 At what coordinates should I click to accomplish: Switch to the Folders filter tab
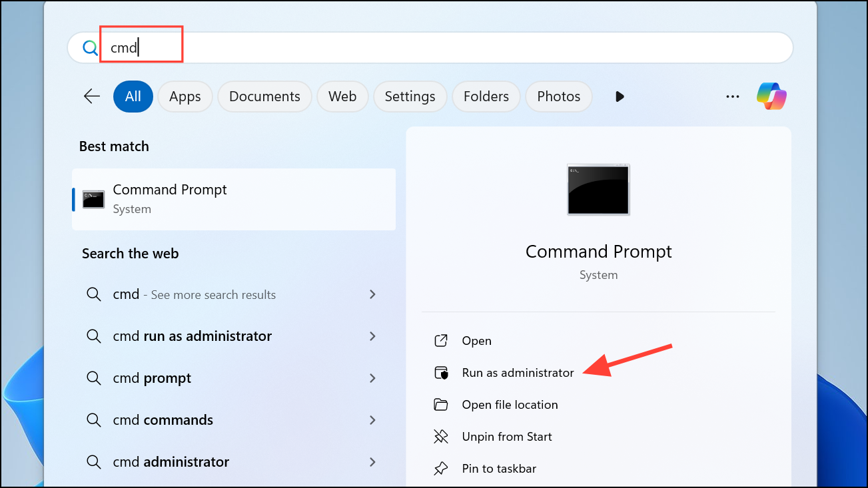pyautogui.click(x=486, y=97)
